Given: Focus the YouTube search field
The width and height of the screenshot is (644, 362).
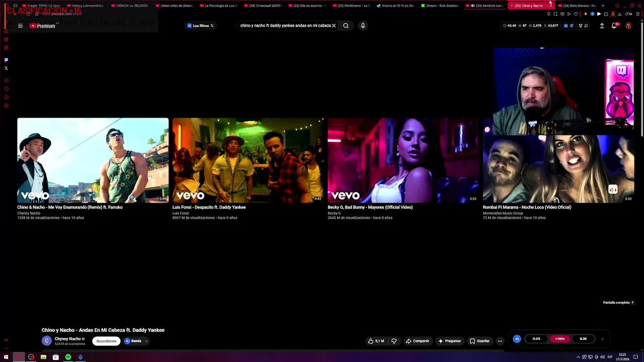Looking at the screenshot, I should click(285, 26).
